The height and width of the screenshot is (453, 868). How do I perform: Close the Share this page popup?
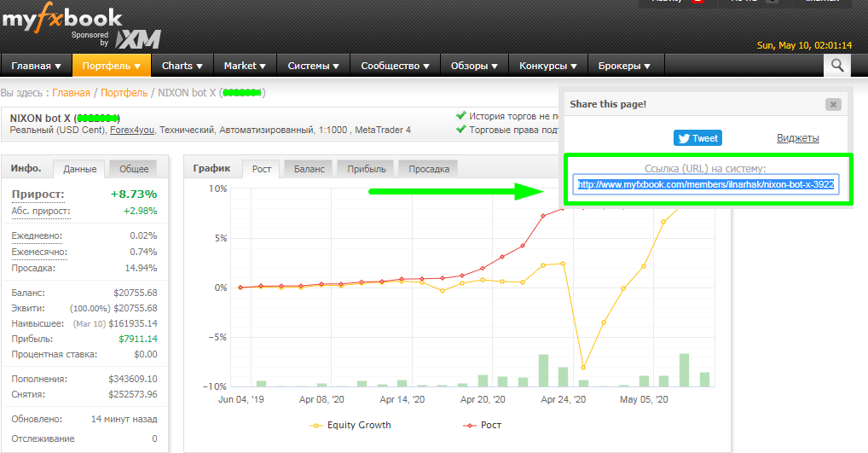(833, 104)
